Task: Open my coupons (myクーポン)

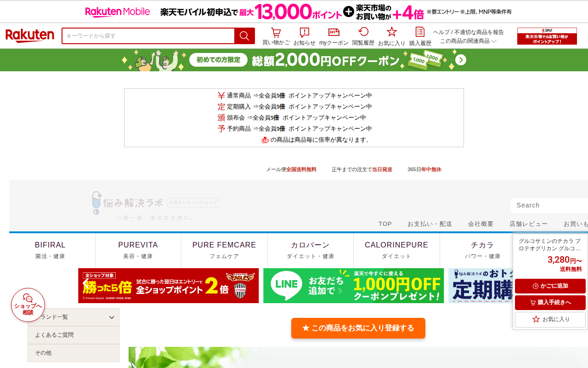Action: pos(334,37)
